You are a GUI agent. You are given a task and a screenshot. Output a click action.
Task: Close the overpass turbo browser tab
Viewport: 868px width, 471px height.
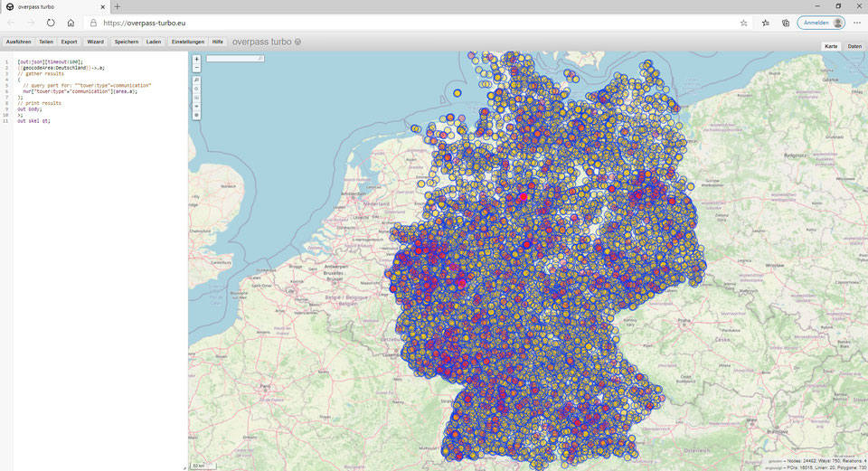(102, 6)
